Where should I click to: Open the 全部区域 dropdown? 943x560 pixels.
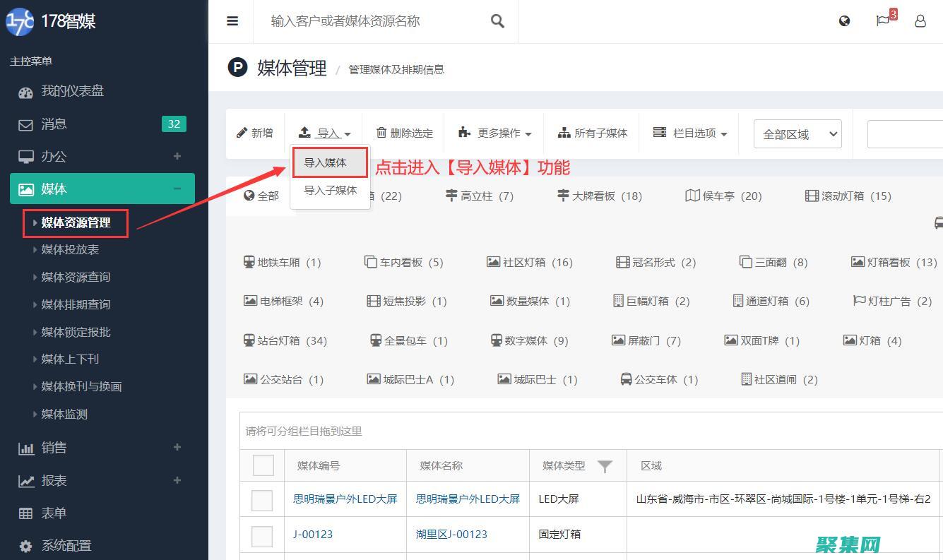(x=797, y=133)
